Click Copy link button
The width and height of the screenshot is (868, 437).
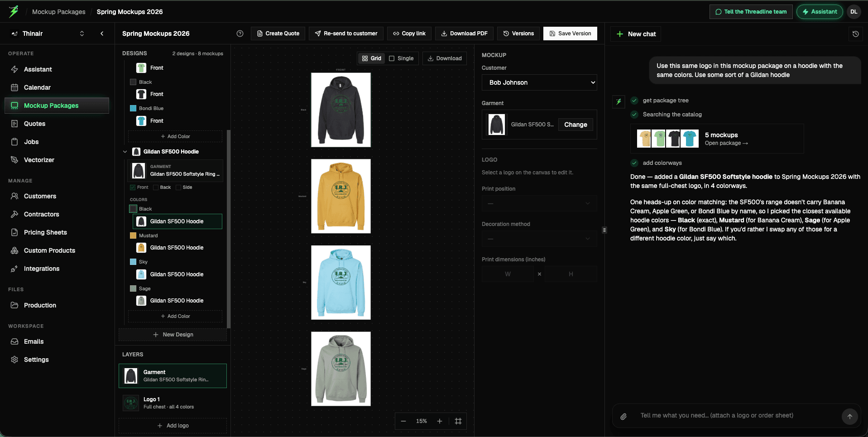point(409,34)
